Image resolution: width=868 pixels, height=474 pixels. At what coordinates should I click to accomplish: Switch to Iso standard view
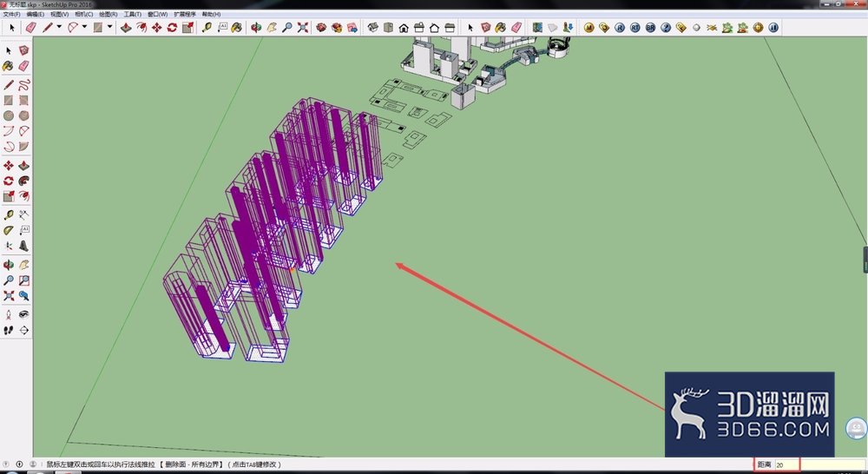coord(373,27)
